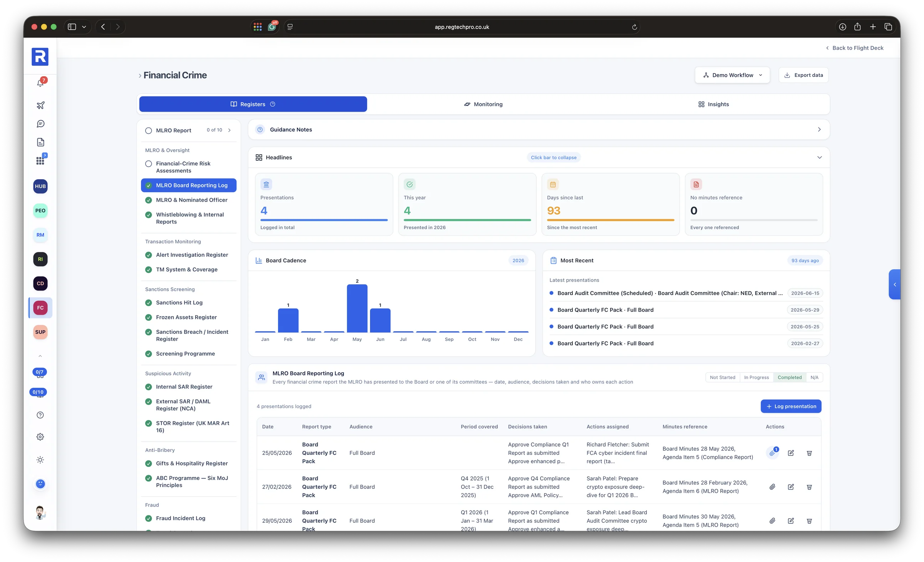
Task: Open Whistleblowing & Internal Reports register
Action: click(x=189, y=218)
